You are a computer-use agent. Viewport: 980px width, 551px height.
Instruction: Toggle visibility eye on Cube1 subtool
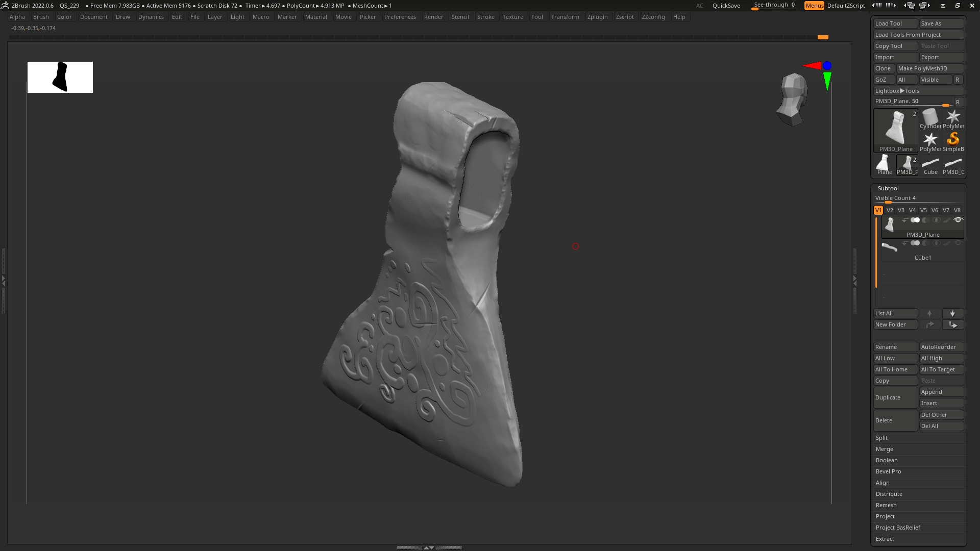point(958,243)
